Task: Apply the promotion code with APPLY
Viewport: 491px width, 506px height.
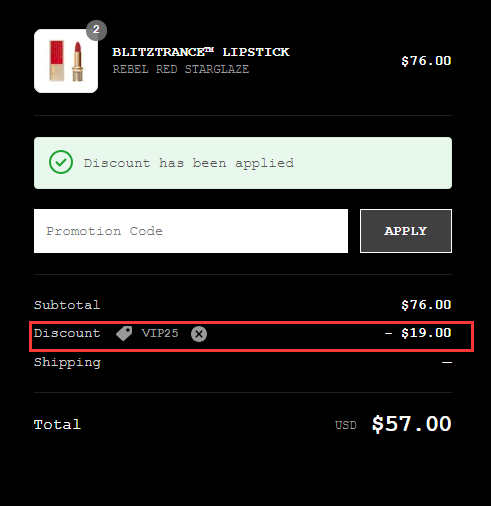Action: pos(406,231)
